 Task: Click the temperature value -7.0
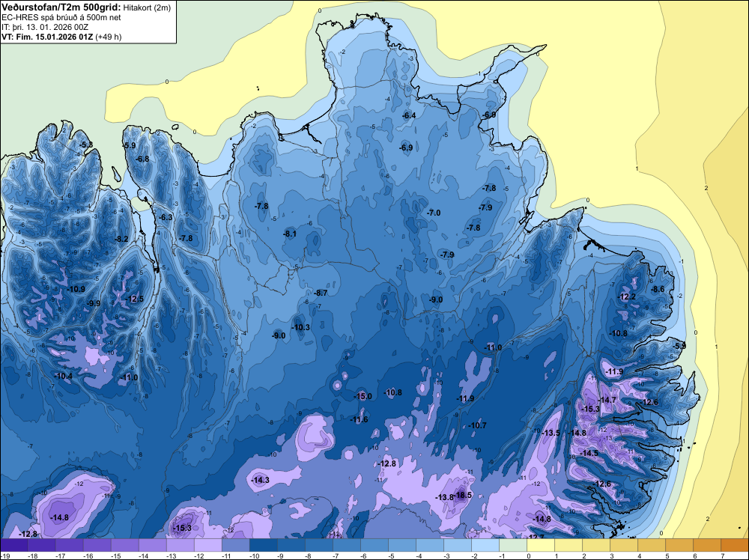pyautogui.click(x=434, y=213)
